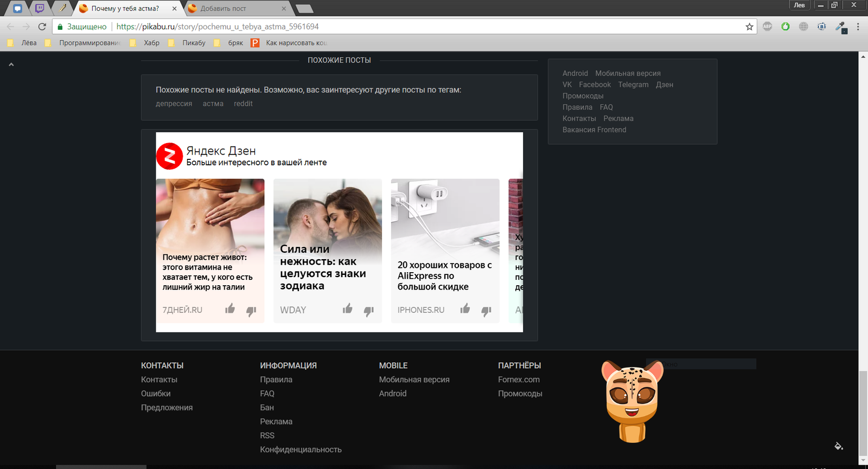Click the Yandex Zen red logo

169,156
